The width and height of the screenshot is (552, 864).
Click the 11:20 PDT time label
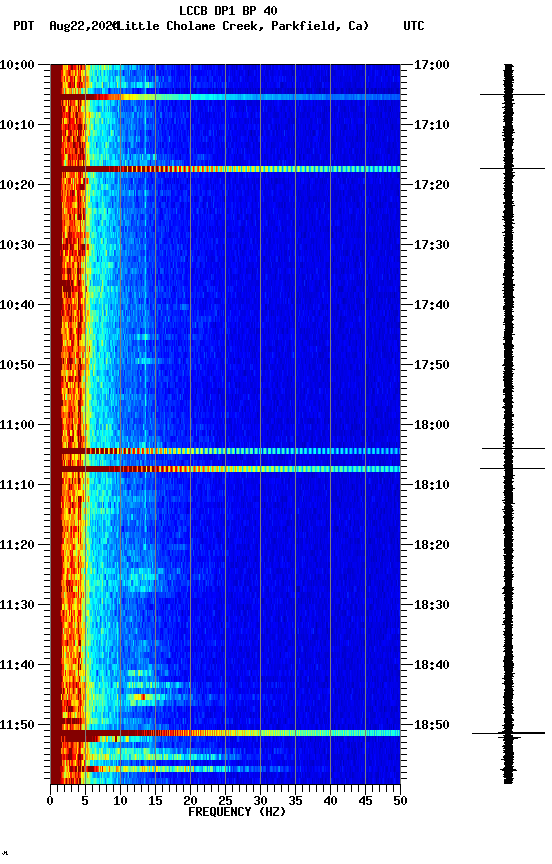(x=17, y=546)
